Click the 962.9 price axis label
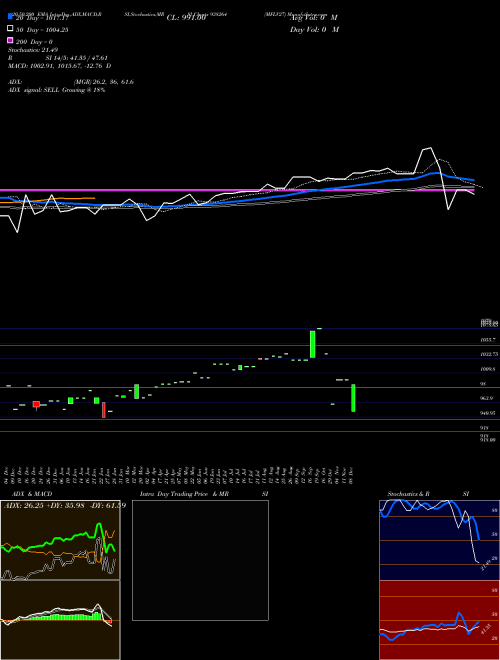 pyautogui.click(x=487, y=398)
